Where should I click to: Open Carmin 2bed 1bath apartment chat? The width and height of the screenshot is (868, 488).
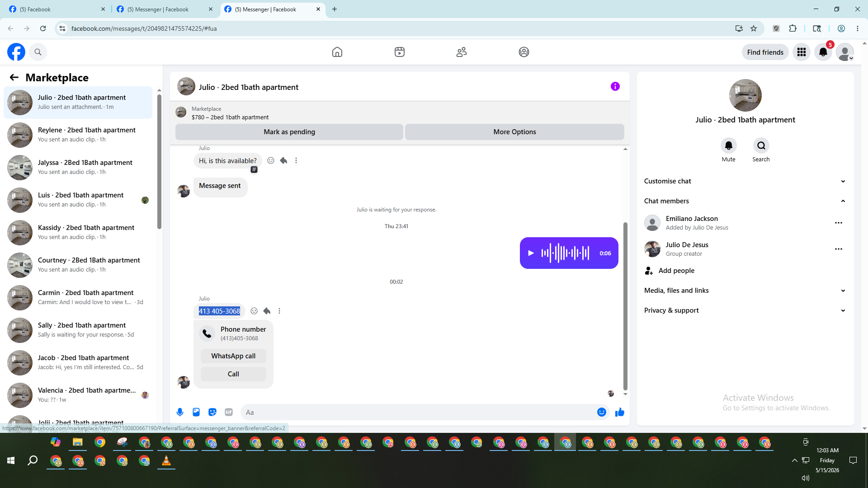point(78,298)
